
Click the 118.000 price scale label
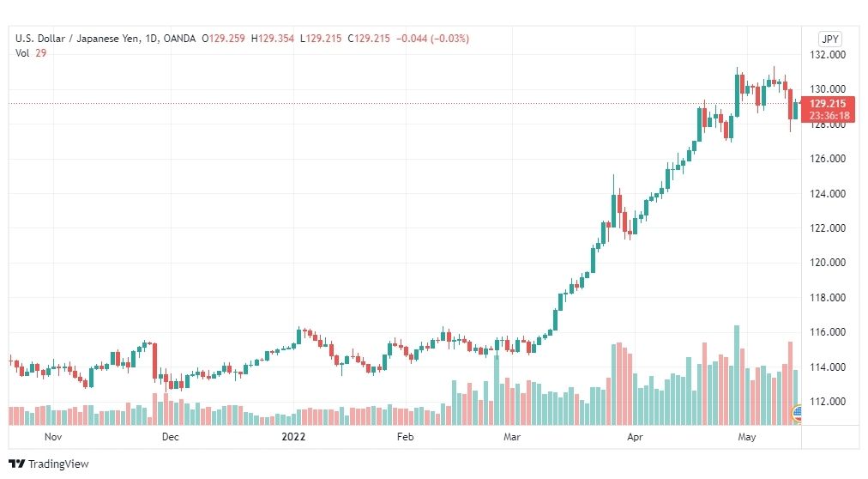(x=828, y=298)
